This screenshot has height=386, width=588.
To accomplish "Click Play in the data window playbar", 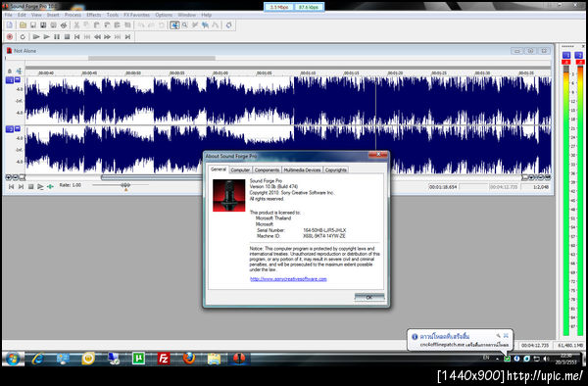I will pyautogui.click(x=40, y=186).
